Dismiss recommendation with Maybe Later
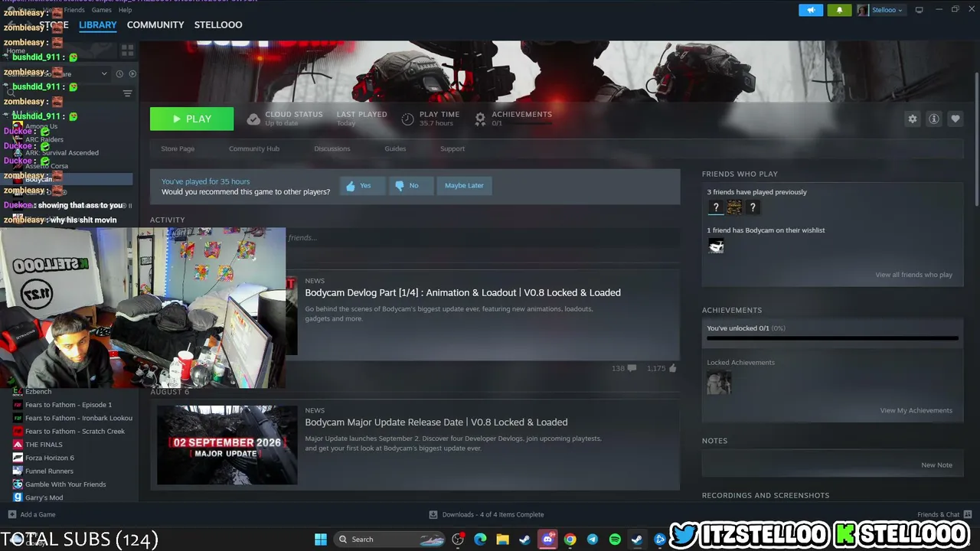Image resolution: width=980 pixels, height=551 pixels. click(x=464, y=185)
